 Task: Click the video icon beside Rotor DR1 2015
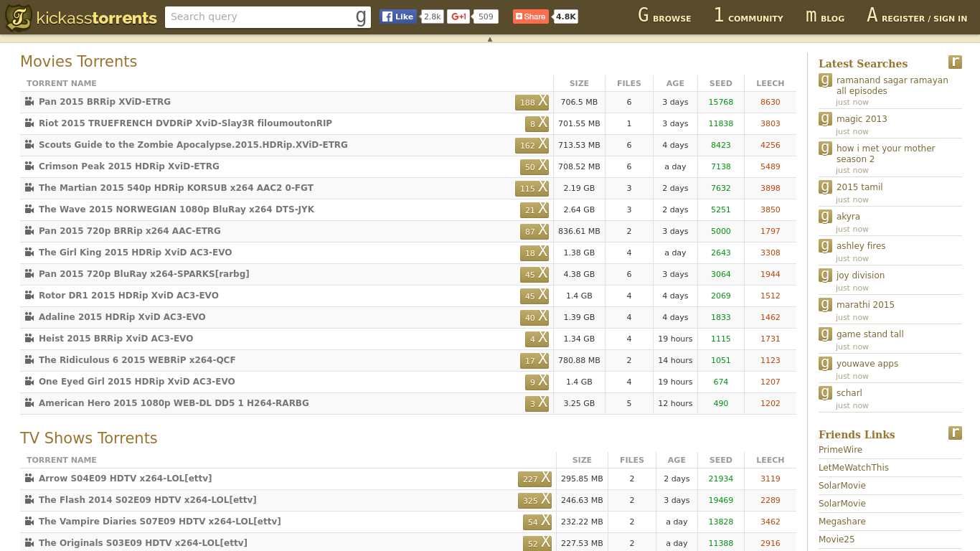pyautogui.click(x=29, y=296)
